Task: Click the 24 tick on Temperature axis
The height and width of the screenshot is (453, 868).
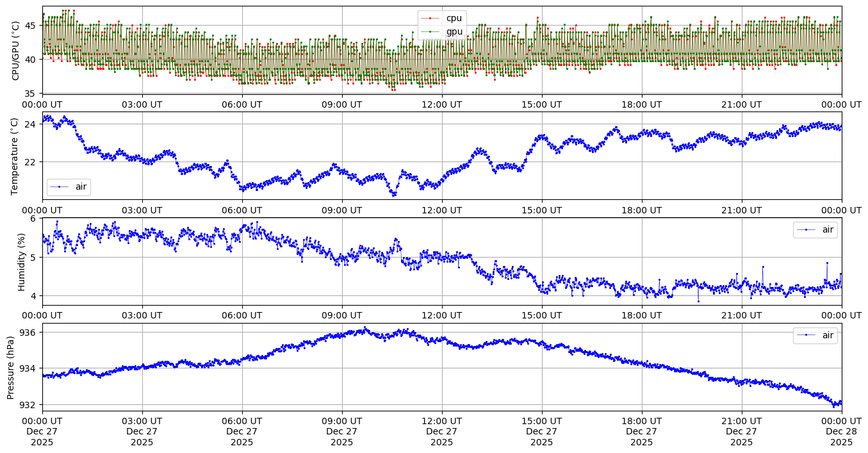Action: 33,124
